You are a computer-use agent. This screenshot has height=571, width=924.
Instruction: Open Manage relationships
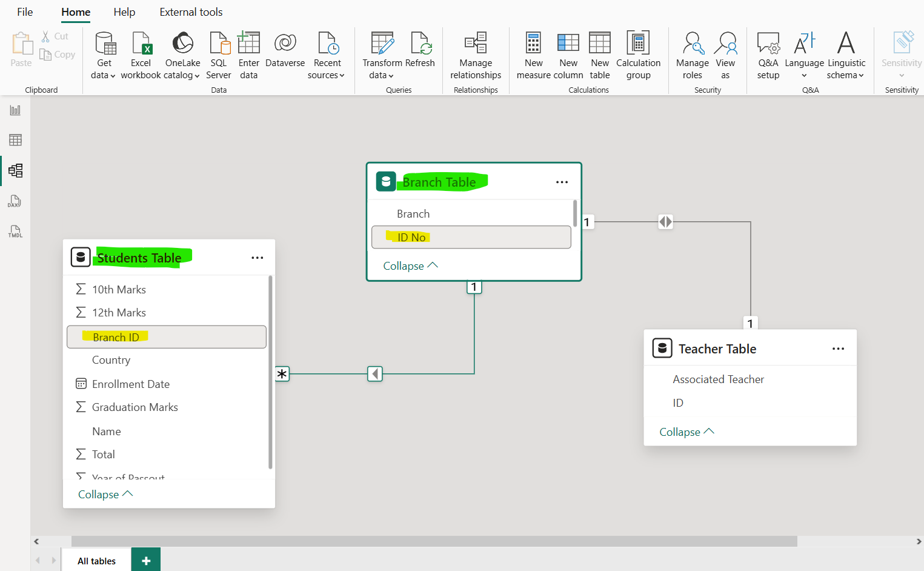pyautogui.click(x=476, y=55)
